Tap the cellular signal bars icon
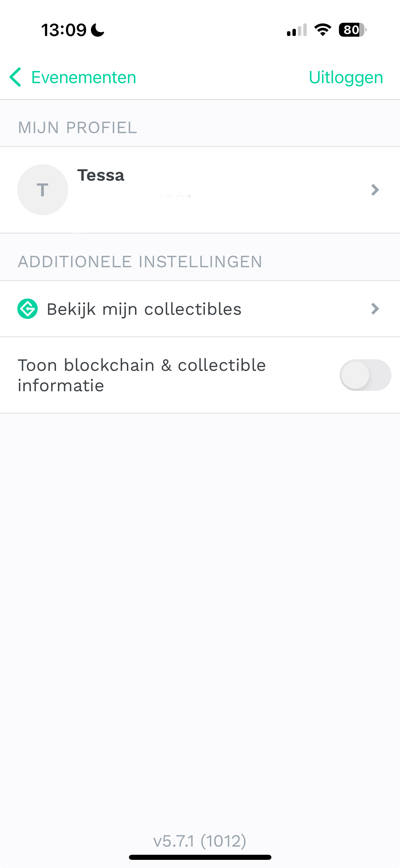 point(297,30)
